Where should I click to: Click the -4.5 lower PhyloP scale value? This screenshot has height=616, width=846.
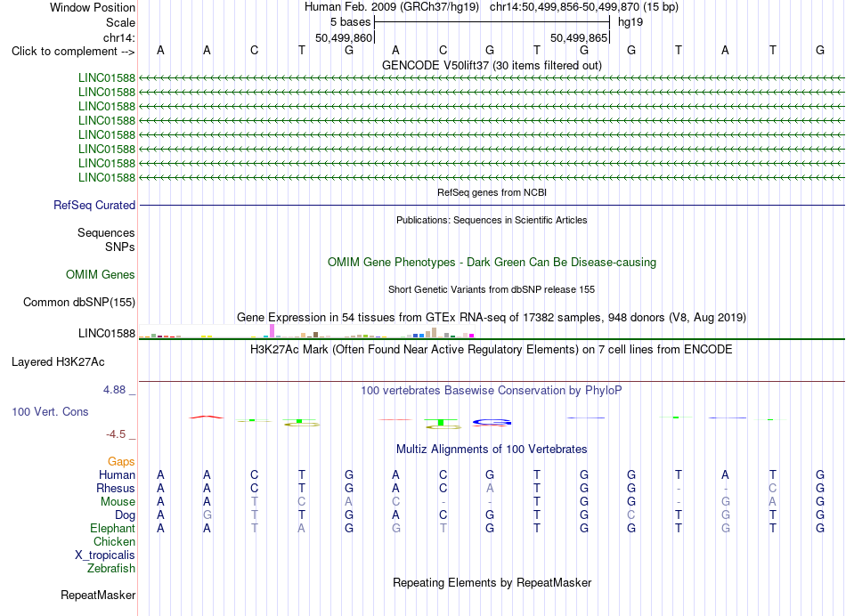pos(116,434)
